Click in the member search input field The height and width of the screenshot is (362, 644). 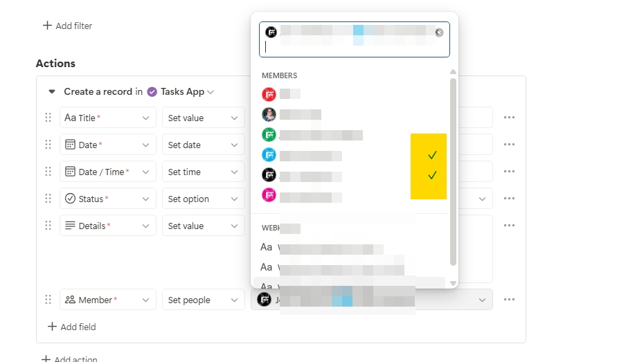[x=353, y=47]
